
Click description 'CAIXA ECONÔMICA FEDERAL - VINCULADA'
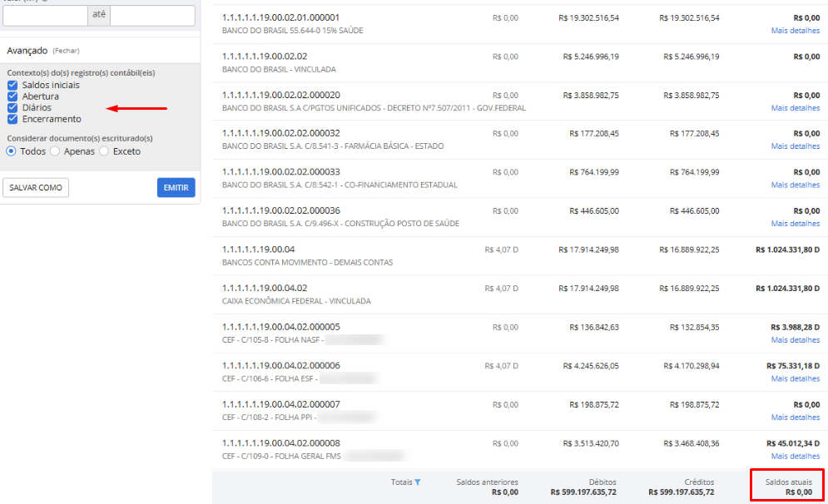point(296,301)
